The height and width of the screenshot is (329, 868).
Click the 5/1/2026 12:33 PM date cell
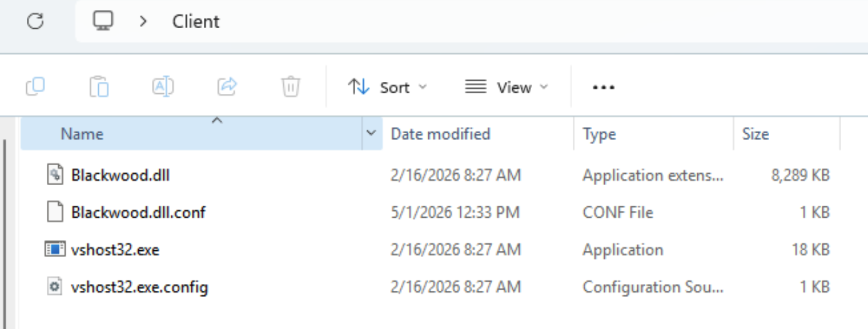455,213
